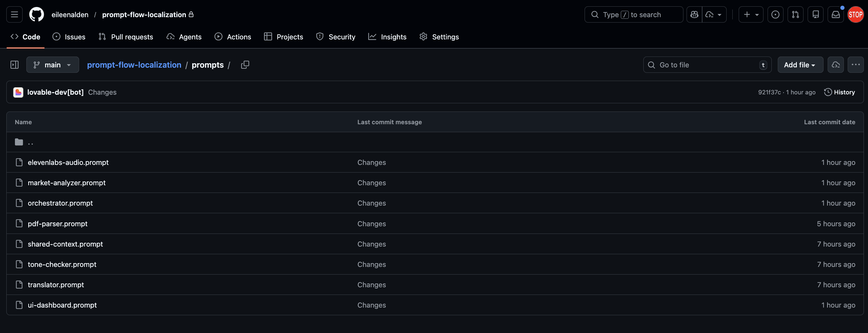This screenshot has width=868, height=333.
Task: Open the Create new plus menu
Action: click(x=751, y=15)
